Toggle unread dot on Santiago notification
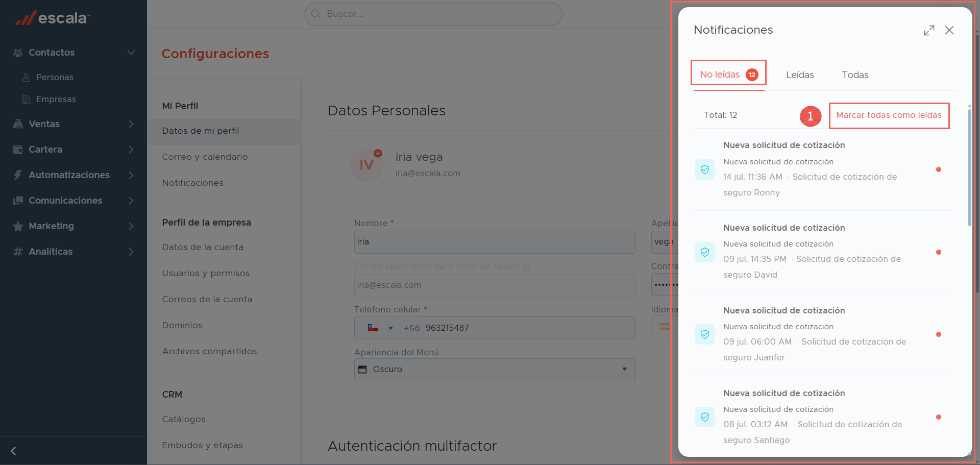Viewport: 980px width, 465px height. pos(939,417)
